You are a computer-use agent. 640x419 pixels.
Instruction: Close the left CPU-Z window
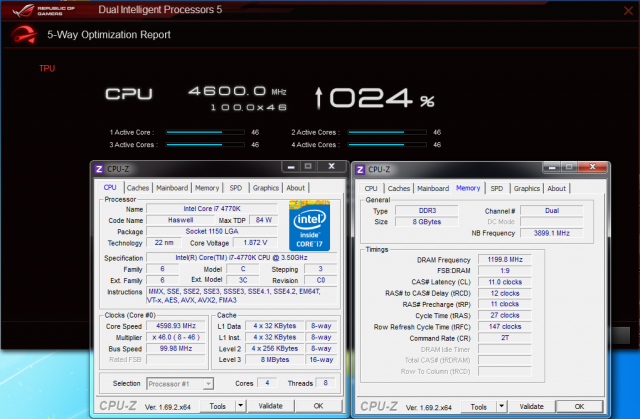pyautogui.click(x=331, y=166)
